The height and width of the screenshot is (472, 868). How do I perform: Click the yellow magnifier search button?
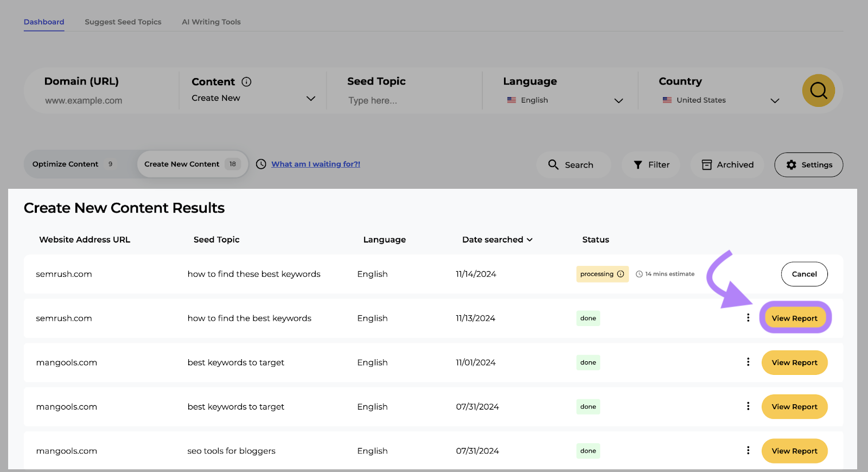[818, 91]
